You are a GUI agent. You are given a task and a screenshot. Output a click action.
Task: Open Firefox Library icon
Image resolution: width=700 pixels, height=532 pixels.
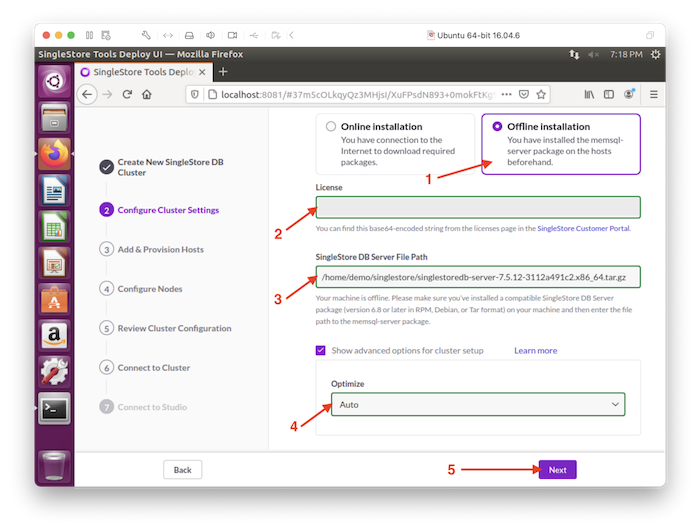[x=589, y=95]
